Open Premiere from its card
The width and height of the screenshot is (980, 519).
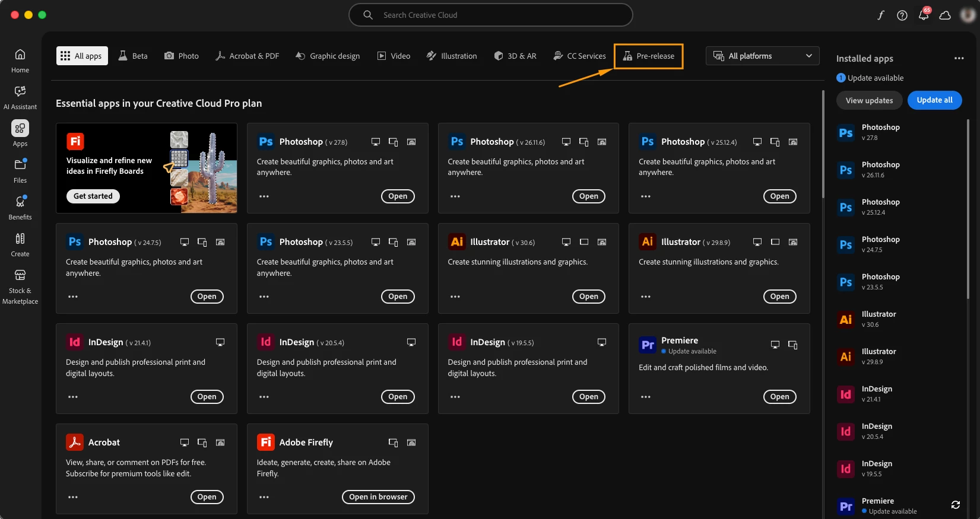click(x=780, y=397)
